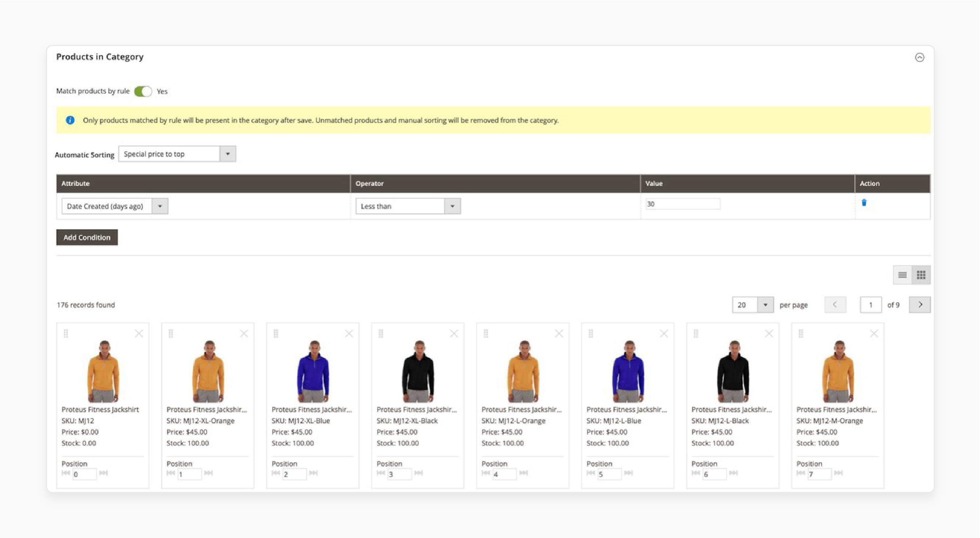Click the info icon in yellow notice
Viewport: 980px width, 538px height.
70,120
